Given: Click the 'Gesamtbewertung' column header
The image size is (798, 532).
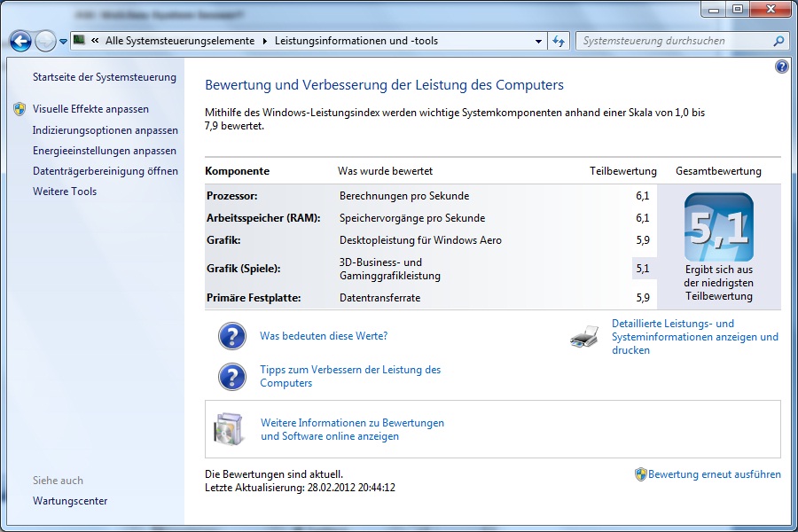Looking at the screenshot, I should [718, 171].
